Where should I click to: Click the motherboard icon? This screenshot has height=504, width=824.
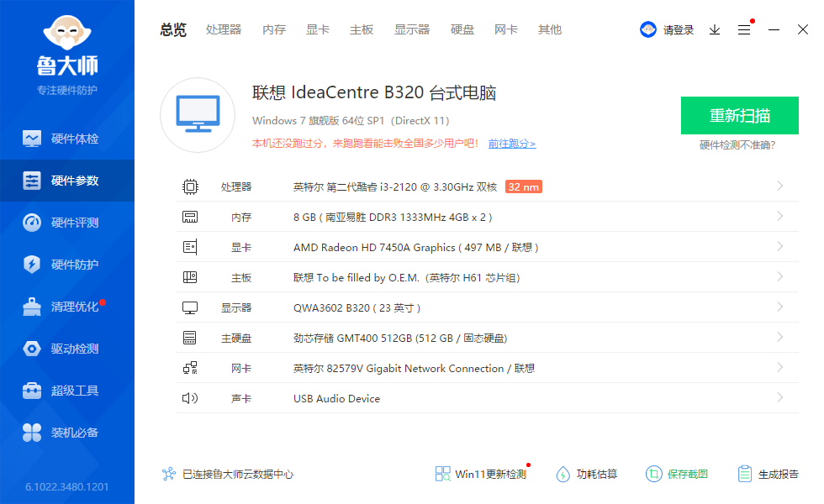(190, 277)
